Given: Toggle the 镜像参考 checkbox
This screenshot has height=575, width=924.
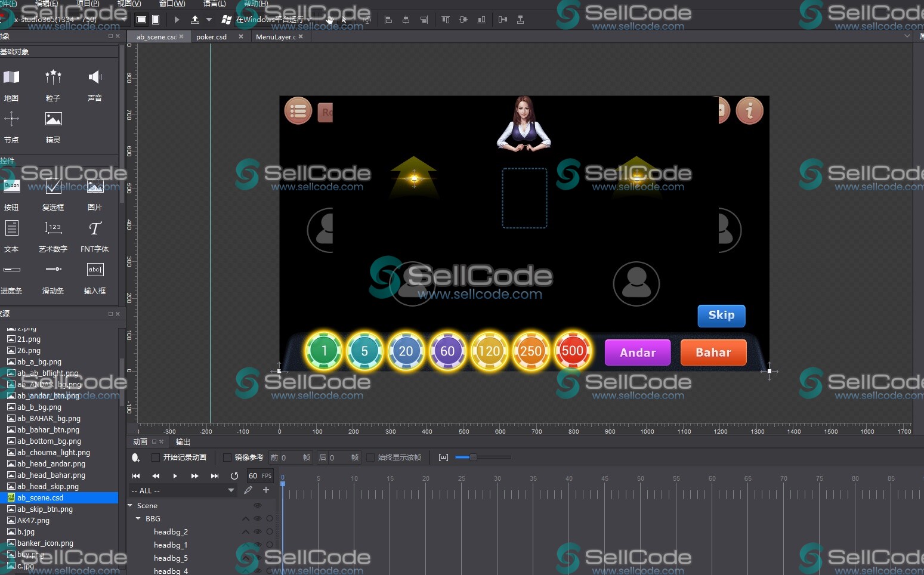Looking at the screenshot, I should point(227,457).
